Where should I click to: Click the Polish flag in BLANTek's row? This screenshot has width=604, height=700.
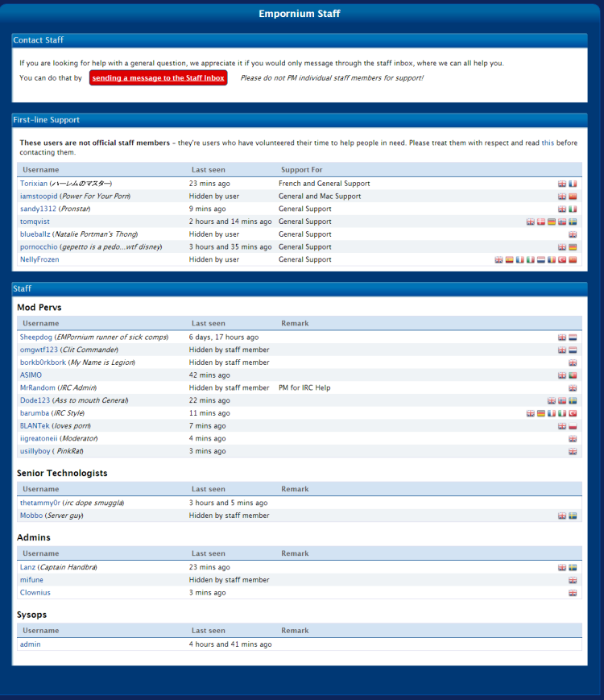point(573,426)
